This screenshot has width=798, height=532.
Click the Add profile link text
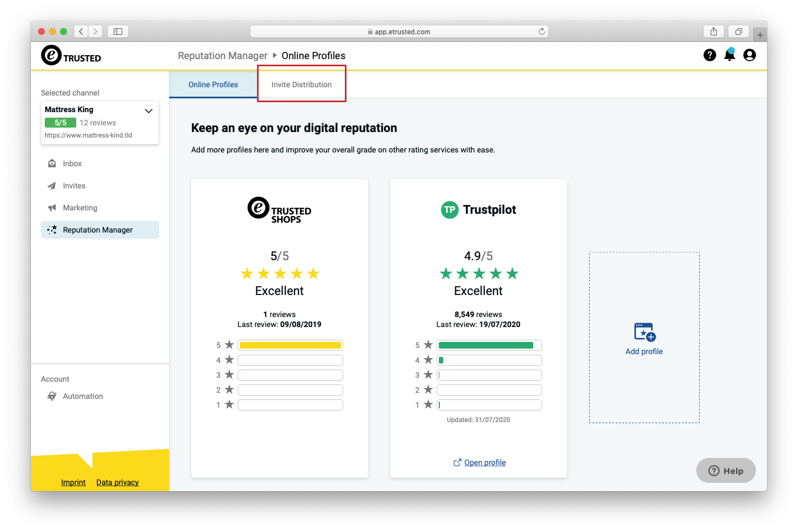coord(644,351)
